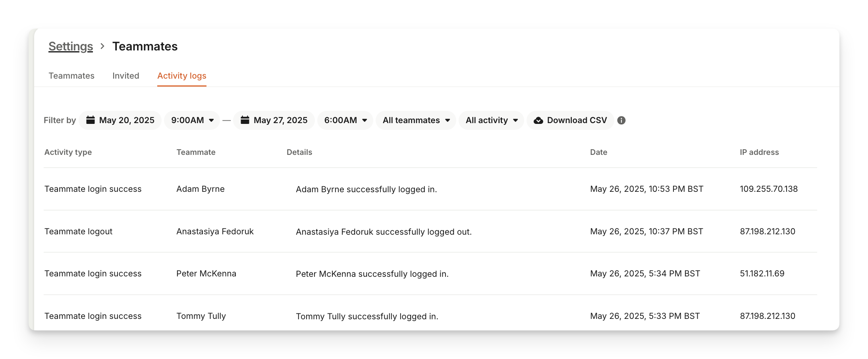868x359 pixels.
Task: Click the Adam Byrne login row
Action: (x=366, y=189)
